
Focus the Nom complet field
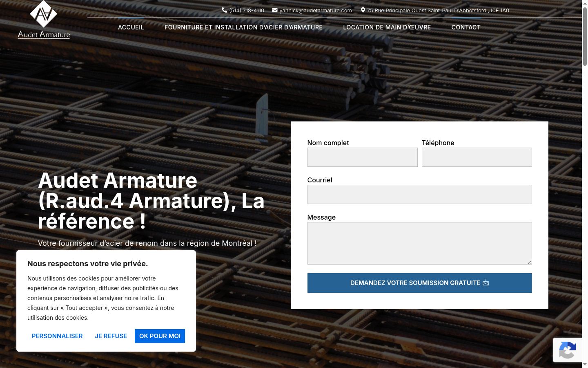click(x=363, y=157)
